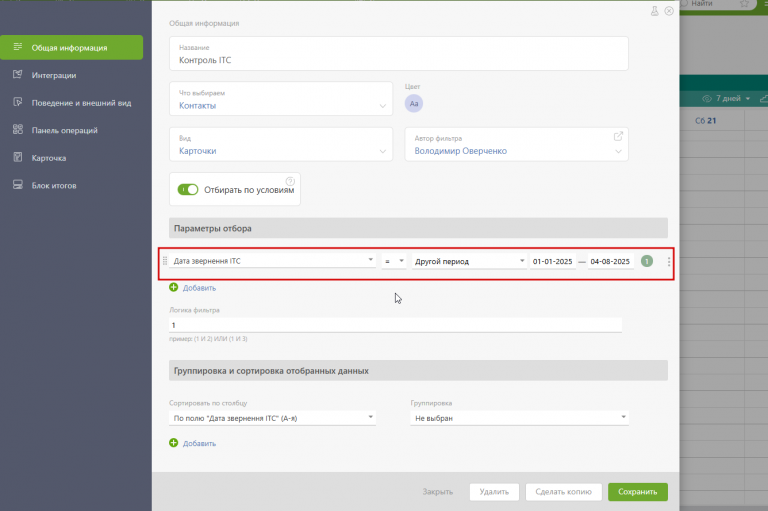This screenshot has height=511, width=768.
Task: Click the Удалить button
Action: [x=494, y=492]
